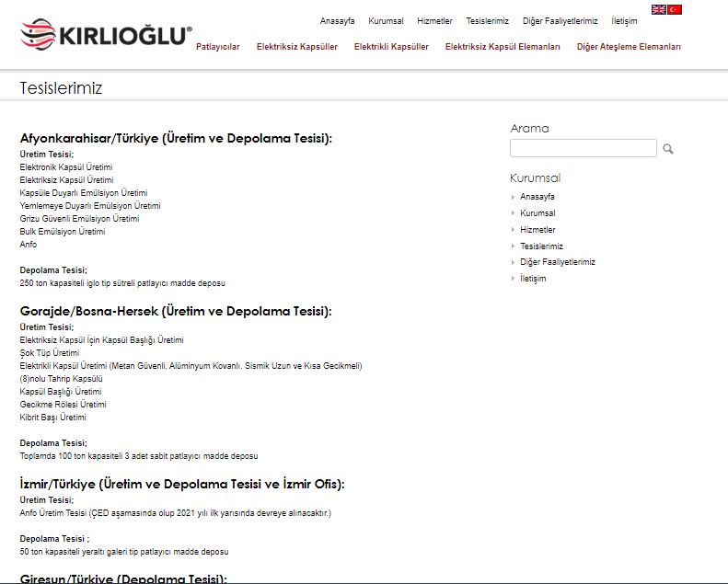Click the text 'Bulk Emülsiyon Üretimi'

point(63,232)
